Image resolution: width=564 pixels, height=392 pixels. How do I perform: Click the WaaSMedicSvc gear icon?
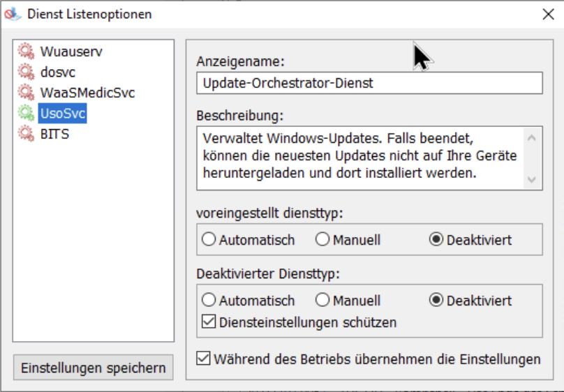click(25, 92)
